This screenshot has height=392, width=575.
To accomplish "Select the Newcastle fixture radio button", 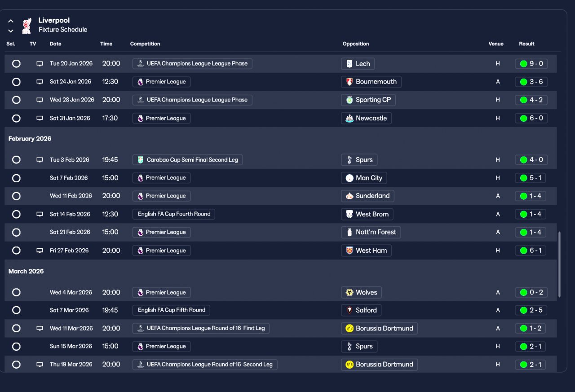I will 16,119.
